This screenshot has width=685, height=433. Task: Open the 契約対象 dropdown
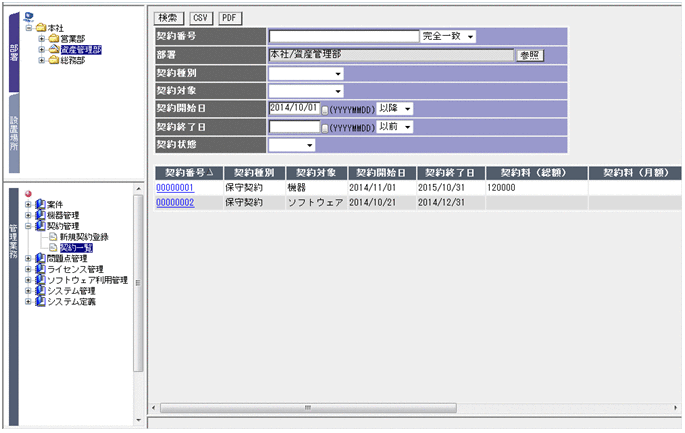coord(306,91)
